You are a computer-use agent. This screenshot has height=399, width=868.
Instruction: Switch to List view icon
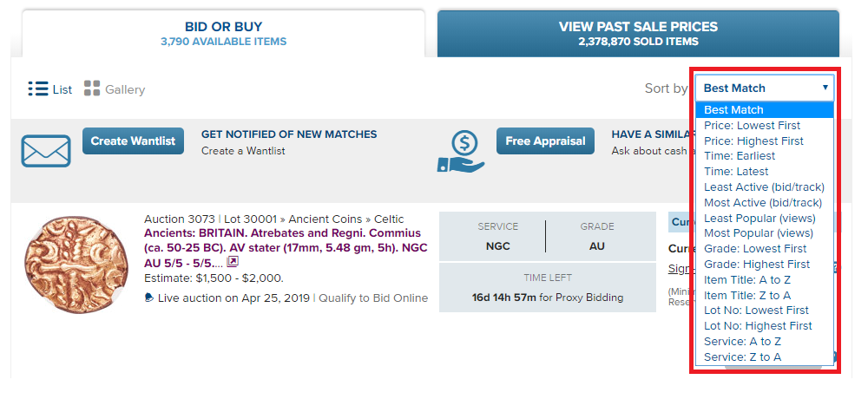38,88
